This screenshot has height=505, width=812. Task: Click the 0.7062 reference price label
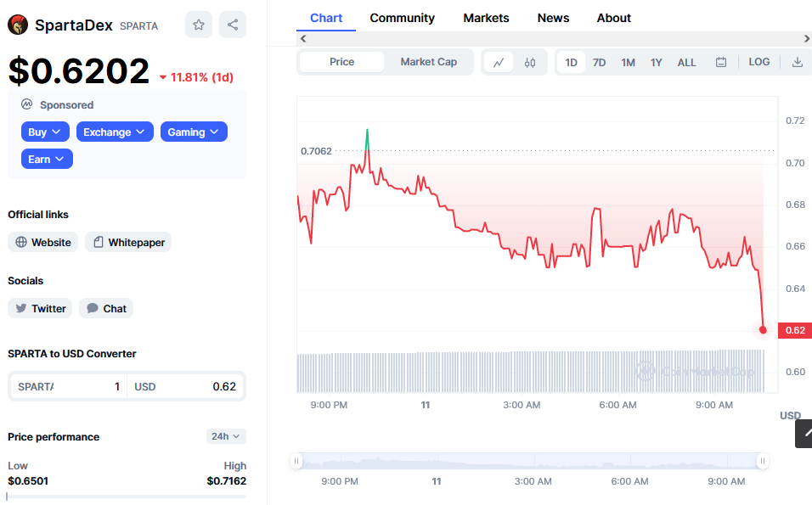(316, 151)
